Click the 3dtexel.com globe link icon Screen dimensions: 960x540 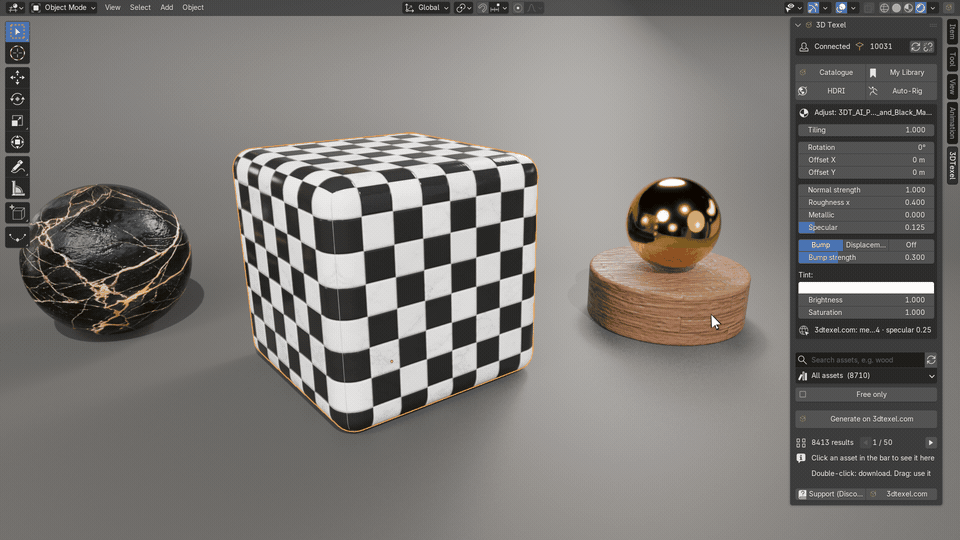[x=803, y=330]
